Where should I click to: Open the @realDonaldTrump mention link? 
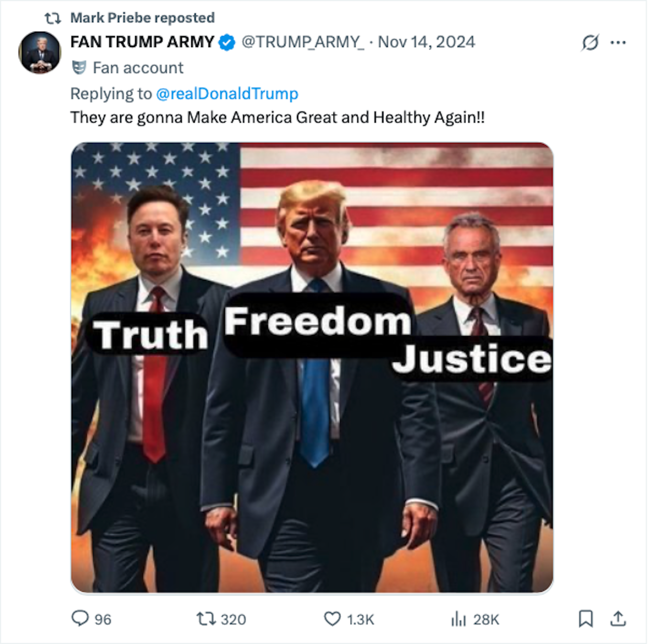click(x=227, y=94)
